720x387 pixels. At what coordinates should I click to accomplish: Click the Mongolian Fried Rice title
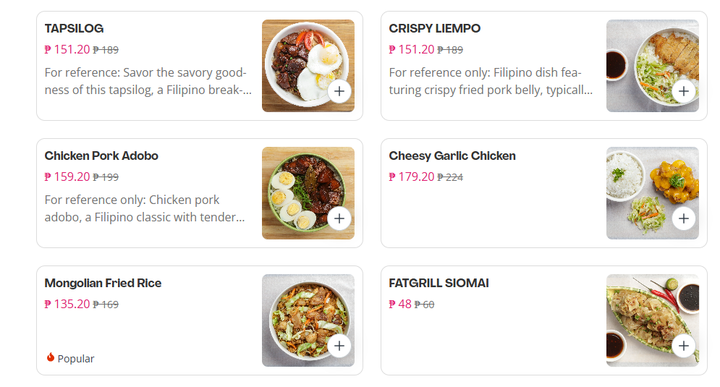(103, 283)
